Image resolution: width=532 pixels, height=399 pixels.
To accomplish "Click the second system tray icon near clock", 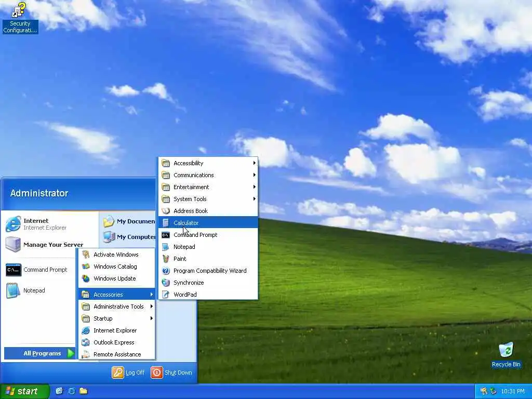I will pos(493,391).
